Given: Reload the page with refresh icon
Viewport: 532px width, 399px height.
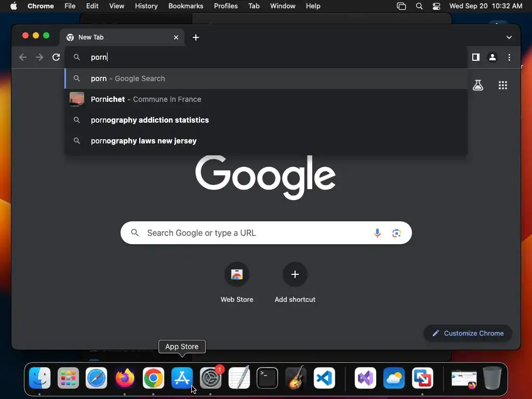Looking at the screenshot, I should (x=56, y=57).
